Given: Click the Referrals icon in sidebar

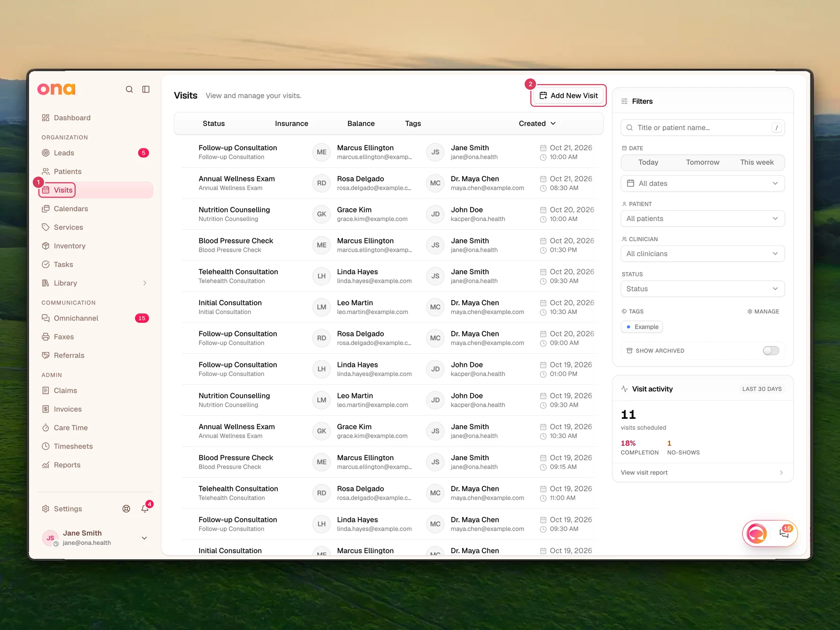Looking at the screenshot, I should click(45, 356).
